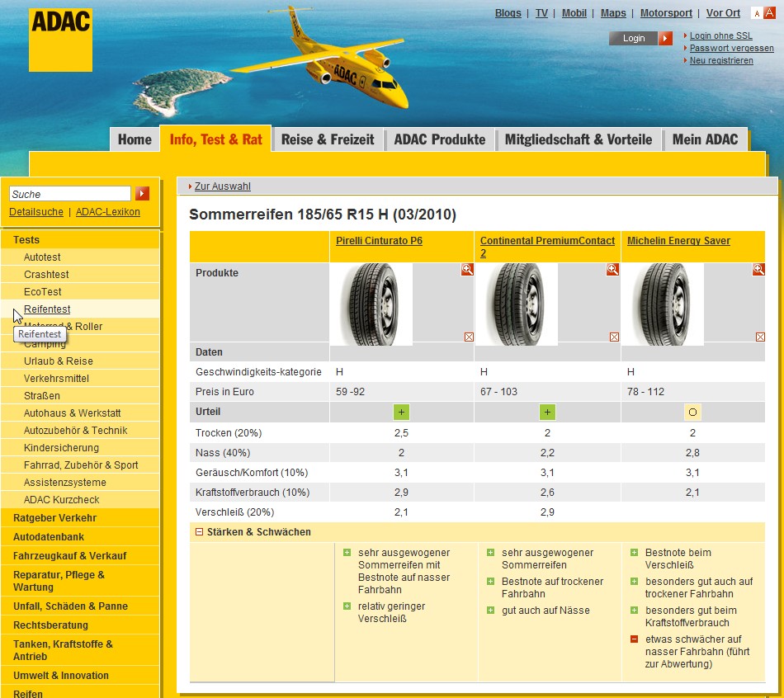Zoom the Michelin Energy Saver tire image
The image size is (784, 698).
coord(758,270)
